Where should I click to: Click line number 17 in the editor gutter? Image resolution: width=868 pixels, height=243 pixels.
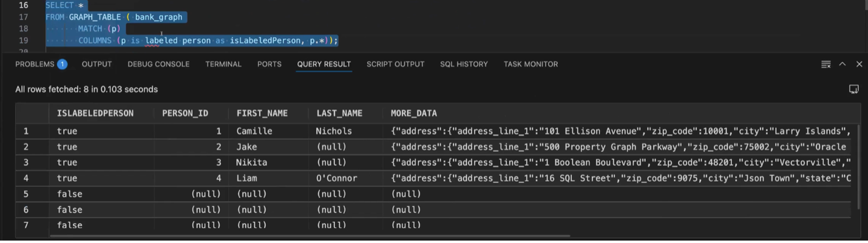(x=23, y=17)
